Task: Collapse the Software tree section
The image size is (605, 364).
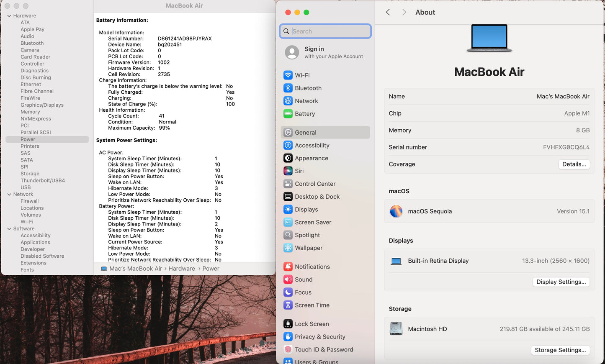Action: [9, 229]
